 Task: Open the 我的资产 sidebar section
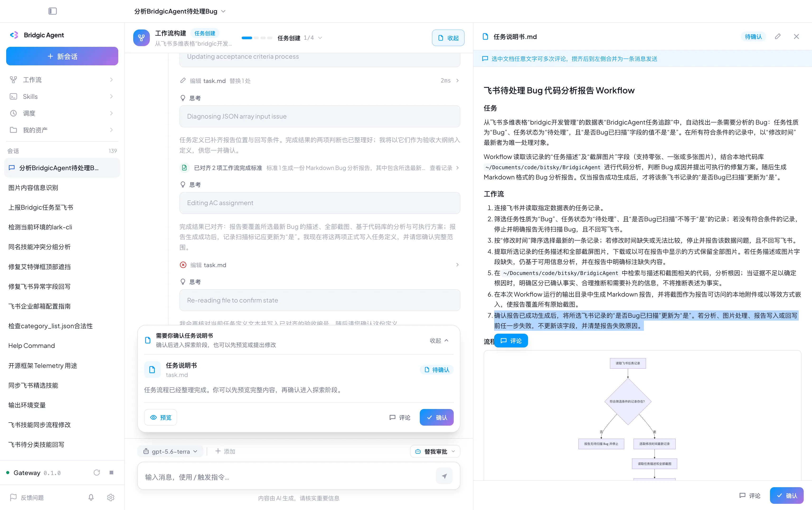point(62,130)
